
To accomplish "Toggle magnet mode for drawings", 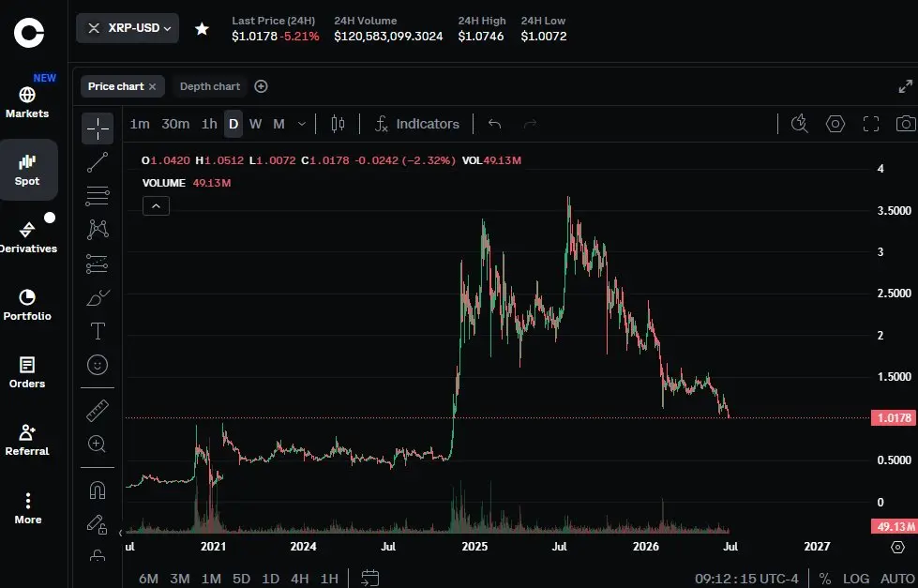I will point(98,489).
